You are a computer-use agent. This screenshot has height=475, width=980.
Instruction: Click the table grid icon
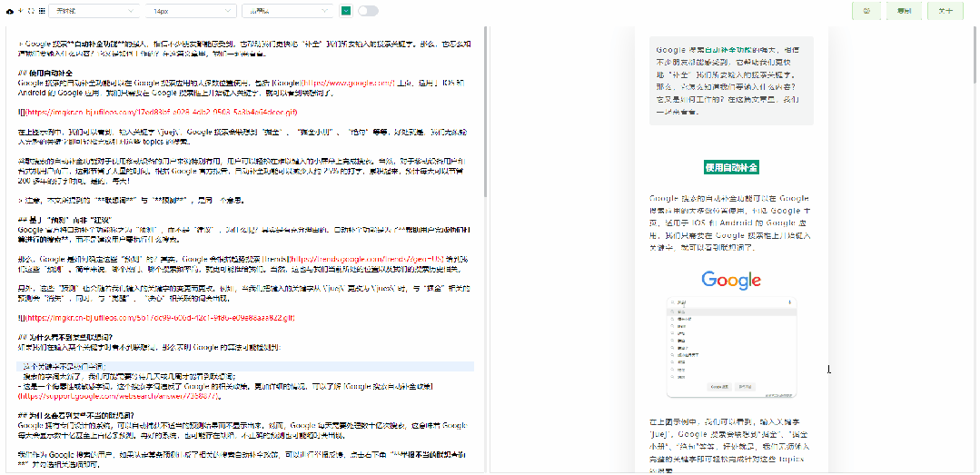pos(41,11)
